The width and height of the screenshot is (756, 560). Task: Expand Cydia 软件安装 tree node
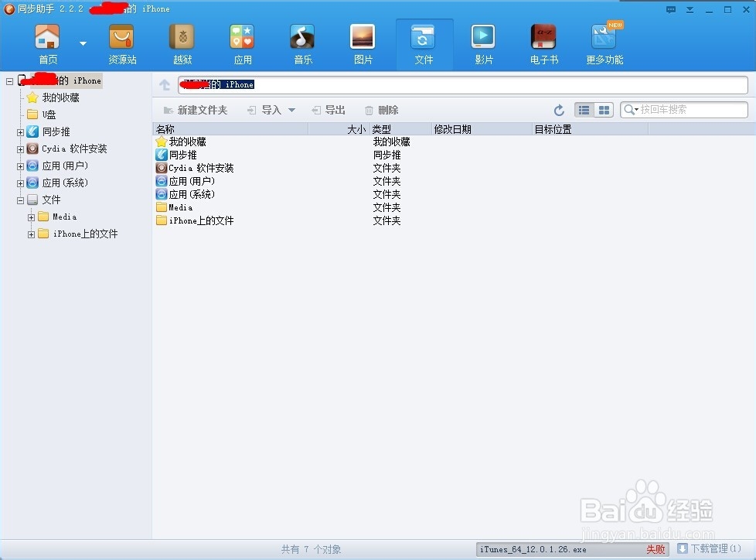point(20,149)
